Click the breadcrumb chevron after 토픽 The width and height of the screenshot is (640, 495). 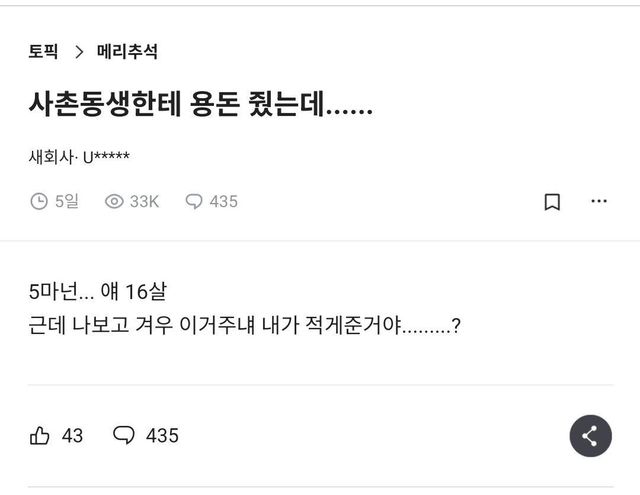[x=79, y=52]
